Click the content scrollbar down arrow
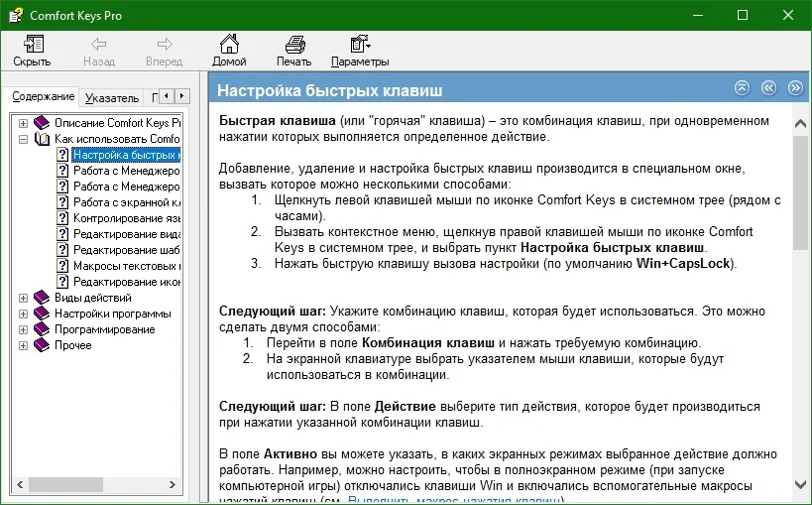Image resolution: width=812 pixels, height=505 pixels. coord(801,484)
